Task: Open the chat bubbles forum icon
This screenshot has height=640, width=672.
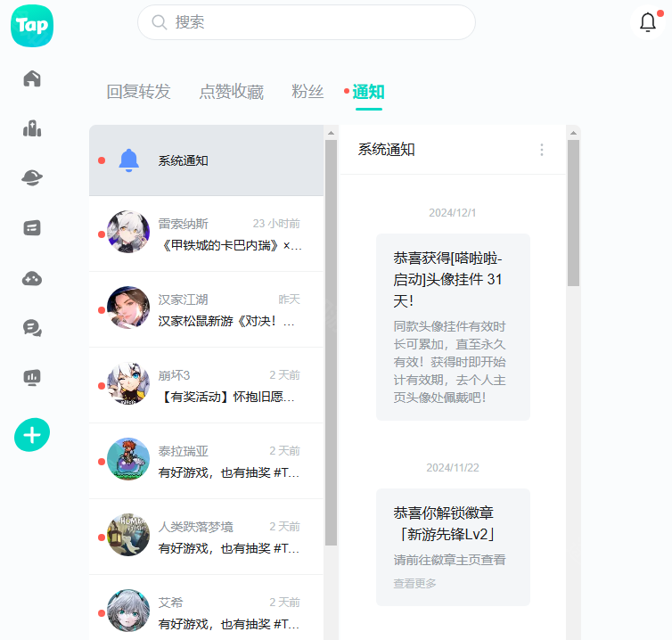Action: pos(32,328)
